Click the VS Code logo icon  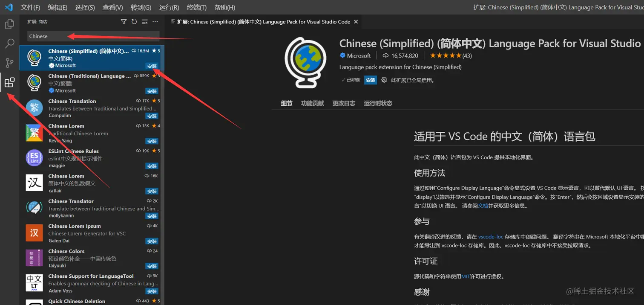(9, 7)
